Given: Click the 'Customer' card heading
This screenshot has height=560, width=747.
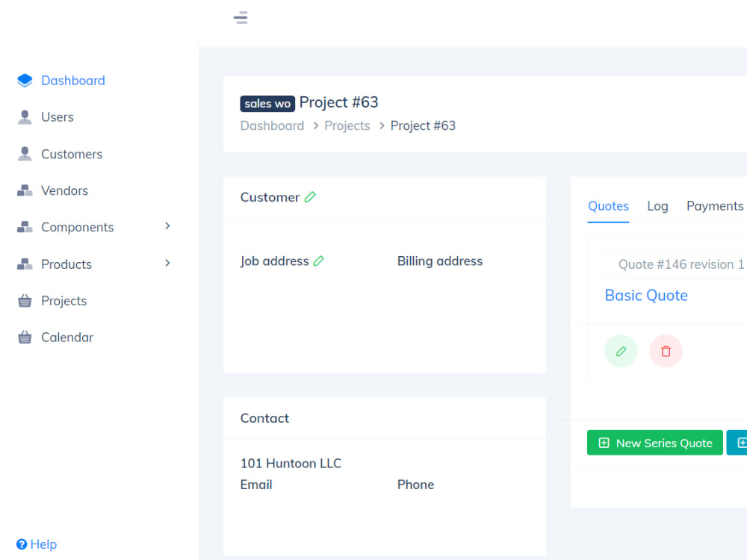Looking at the screenshot, I should coord(270,197).
